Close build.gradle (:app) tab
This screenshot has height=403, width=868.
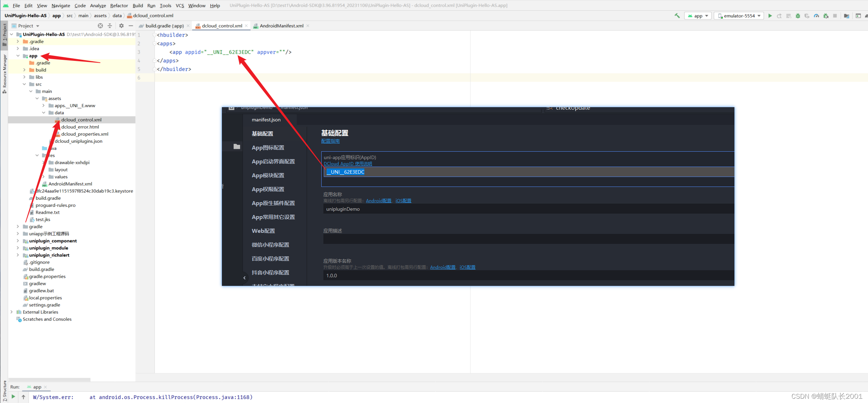[188, 26]
